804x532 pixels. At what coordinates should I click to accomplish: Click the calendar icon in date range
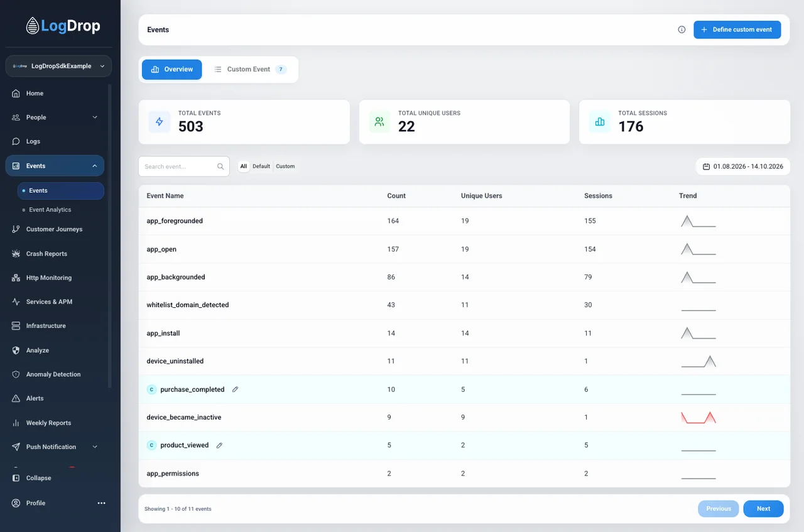pos(706,166)
